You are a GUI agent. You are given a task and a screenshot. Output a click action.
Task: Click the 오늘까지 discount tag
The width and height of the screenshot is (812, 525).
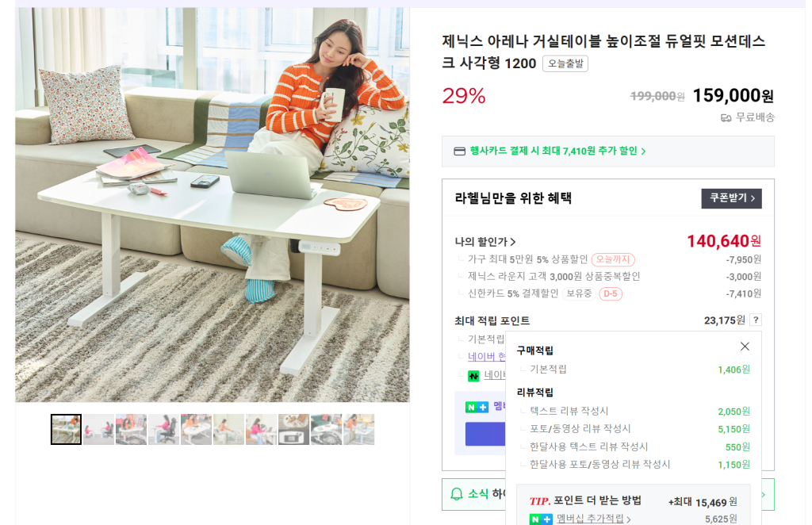click(x=613, y=259)
